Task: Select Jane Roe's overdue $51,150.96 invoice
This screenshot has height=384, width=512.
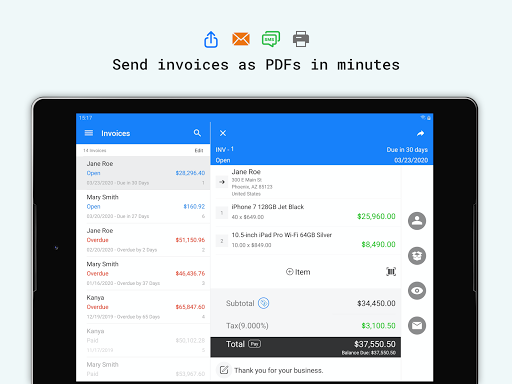Action: point(143,240)
